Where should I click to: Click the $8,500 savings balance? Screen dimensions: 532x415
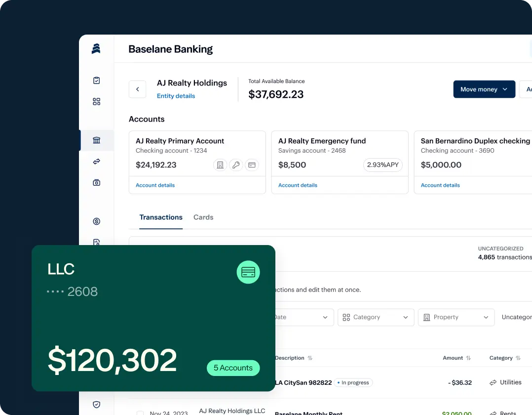(292, 165)
